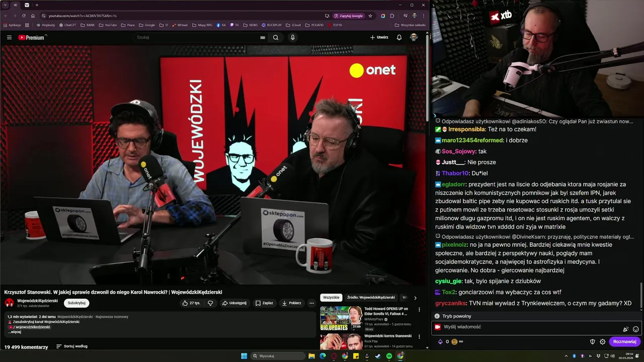The image size is (644, 362).
Task: Click the Utwórz create button
Action: pos(379,37)
